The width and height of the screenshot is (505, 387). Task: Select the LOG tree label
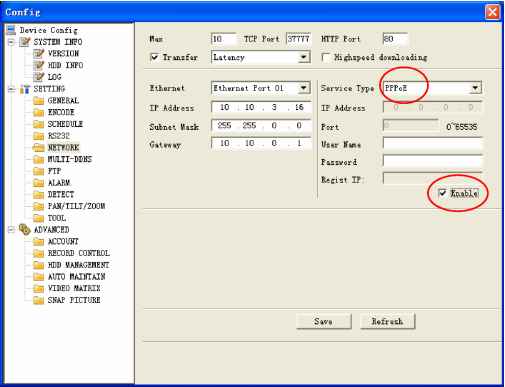54,77
